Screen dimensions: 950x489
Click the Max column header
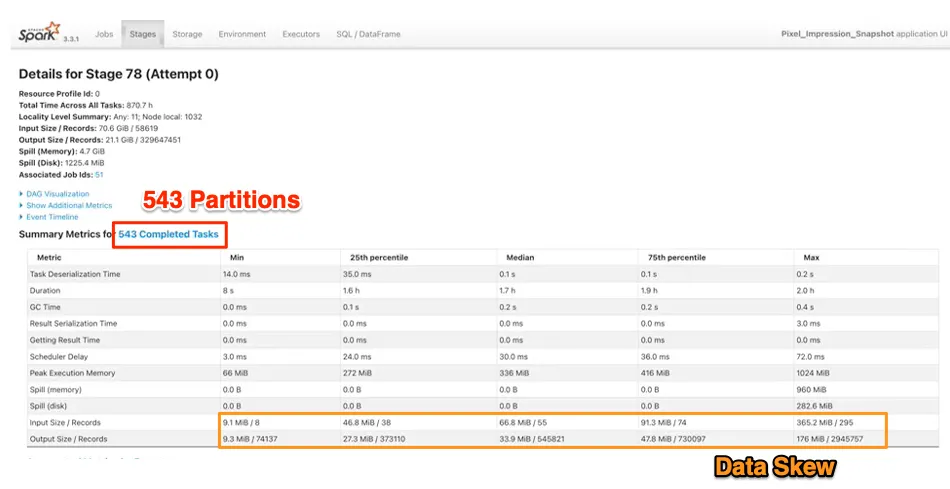coord(811,258)
